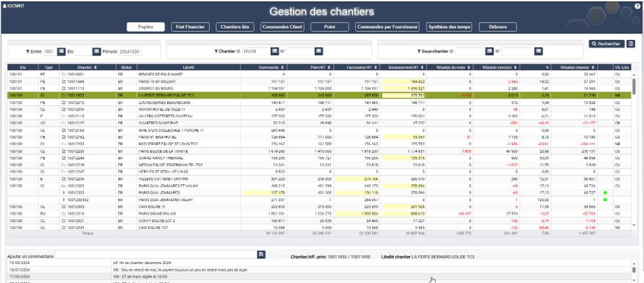Sort by the Encaissement HT column arrows
The image size is (644, 283).
[x=422, y=67]
